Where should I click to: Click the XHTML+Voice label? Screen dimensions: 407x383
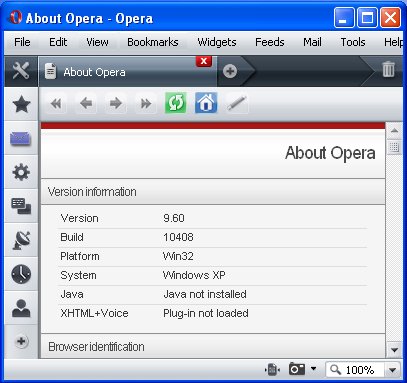pos(94,313)
